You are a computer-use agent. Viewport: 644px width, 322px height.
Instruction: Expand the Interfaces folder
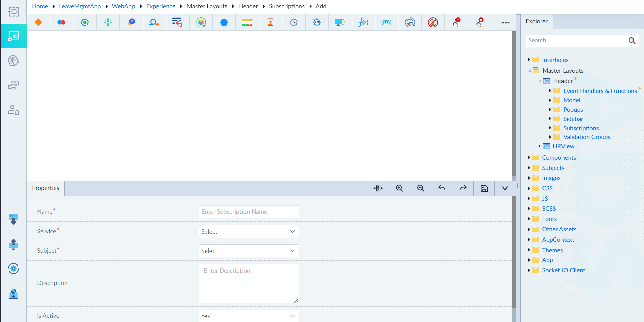pyautogui.click(x=529, y=60)
